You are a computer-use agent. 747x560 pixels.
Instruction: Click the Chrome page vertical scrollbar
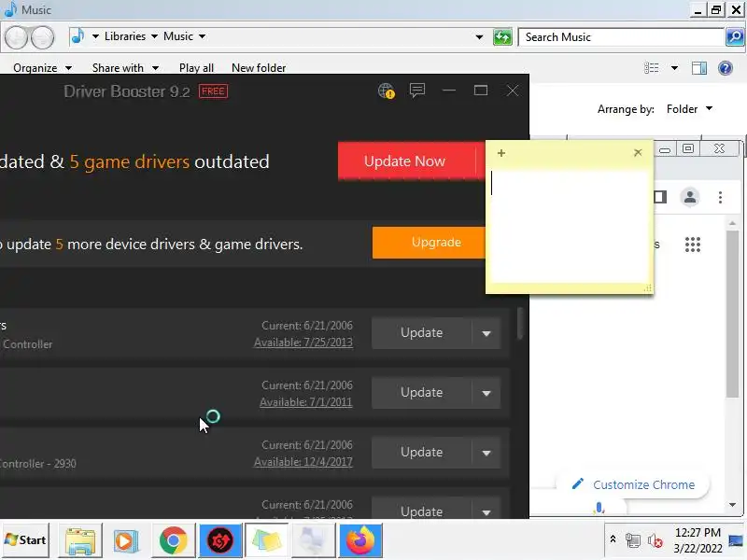[733, 315]
